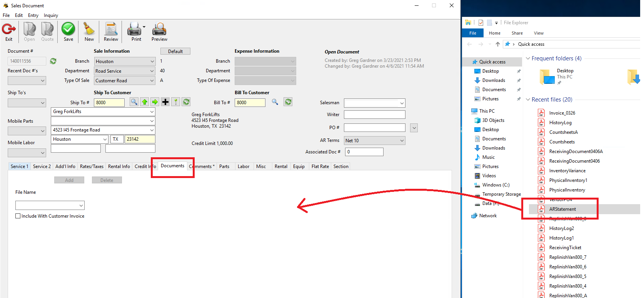Search Ship To customer magnifier icon

(x=134, y=102)
